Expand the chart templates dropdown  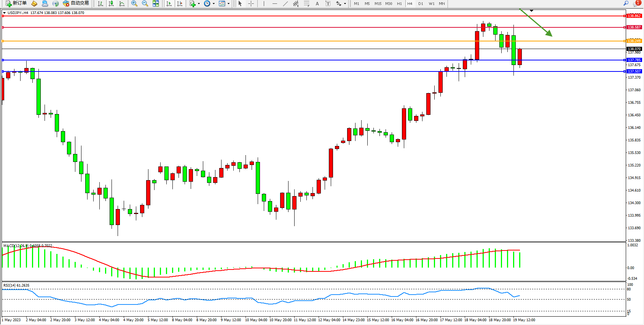(x=228, y=3)
